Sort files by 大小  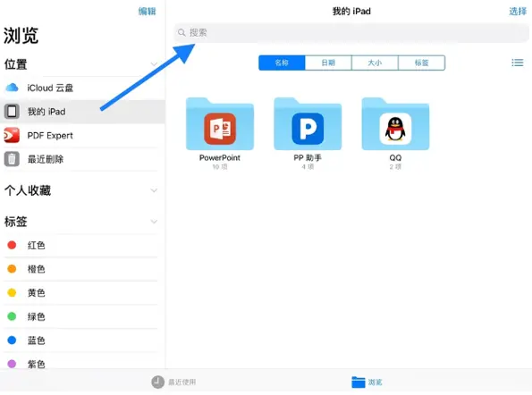point(375,63)
